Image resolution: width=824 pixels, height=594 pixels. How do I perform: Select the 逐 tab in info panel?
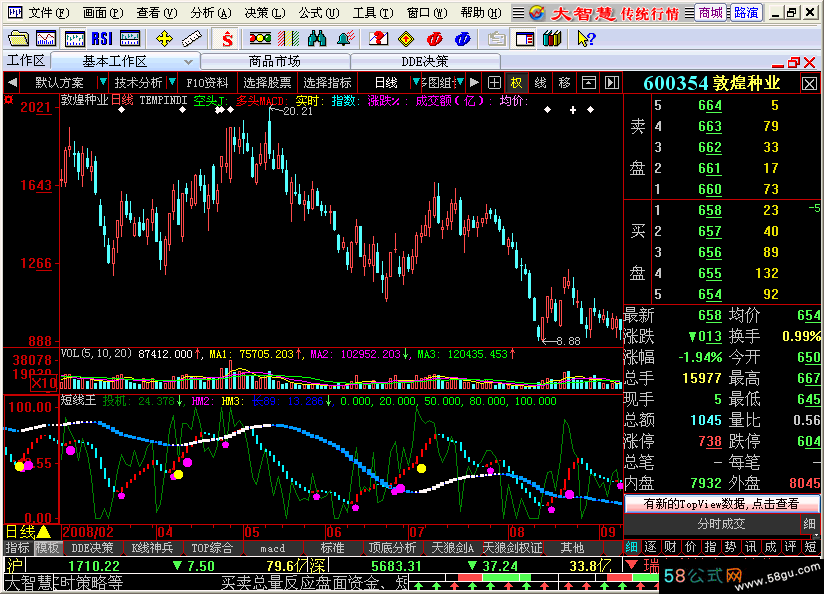click(x=651, y=547)
